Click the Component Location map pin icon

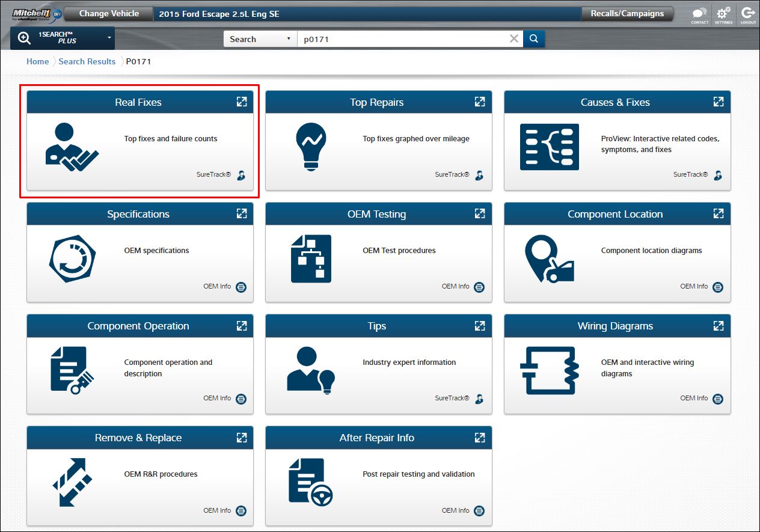coord(549,258)
